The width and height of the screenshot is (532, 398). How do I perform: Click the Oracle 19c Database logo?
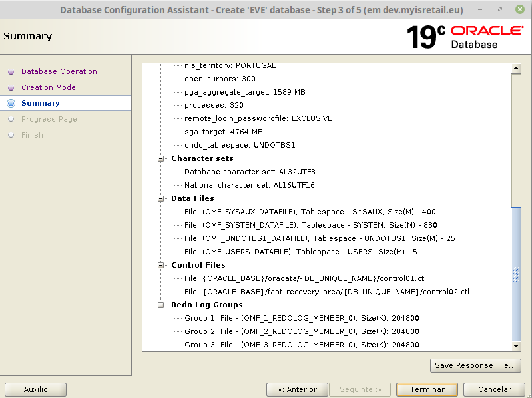pos(465,37)
